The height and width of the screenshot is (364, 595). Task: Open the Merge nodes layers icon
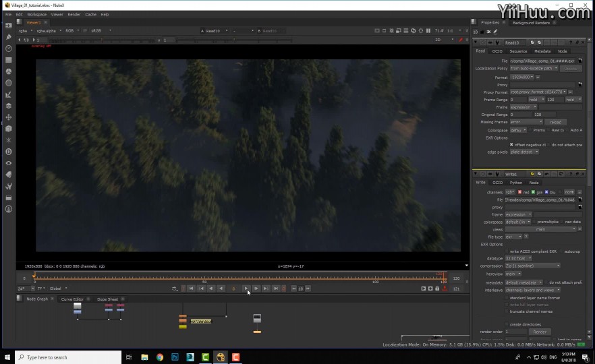(8, 106)
